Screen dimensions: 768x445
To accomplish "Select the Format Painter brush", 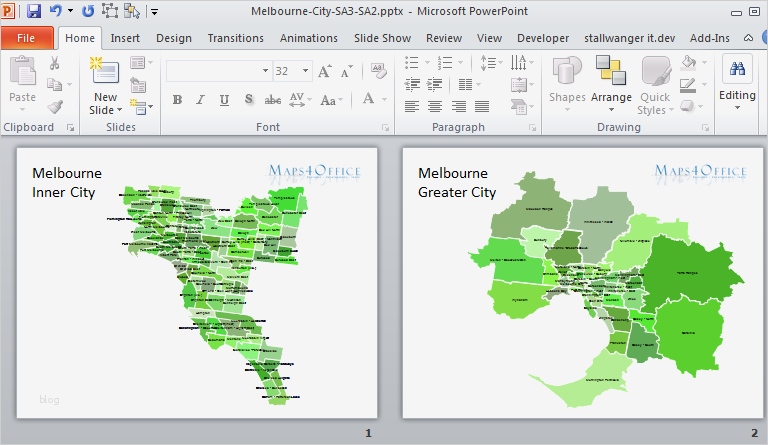I will click(55, 107).
